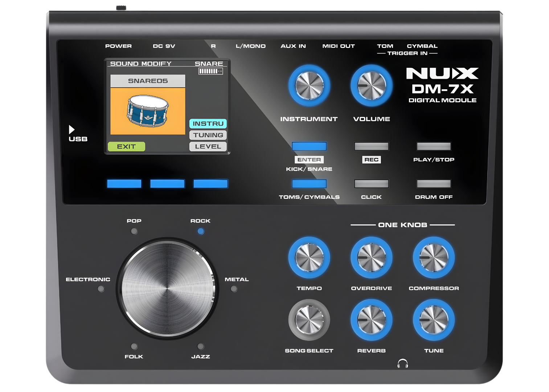Select the ROCK kit indicator LED
This screenshot has width=549, height=392.
click(x=201, y=231)
